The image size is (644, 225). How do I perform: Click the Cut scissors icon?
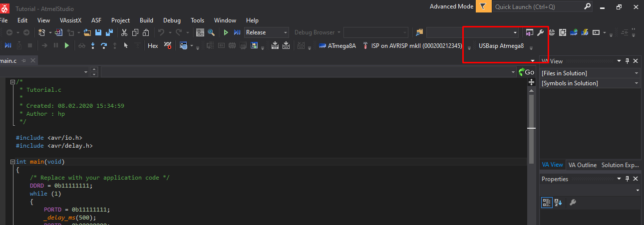[x=124, y=32]
